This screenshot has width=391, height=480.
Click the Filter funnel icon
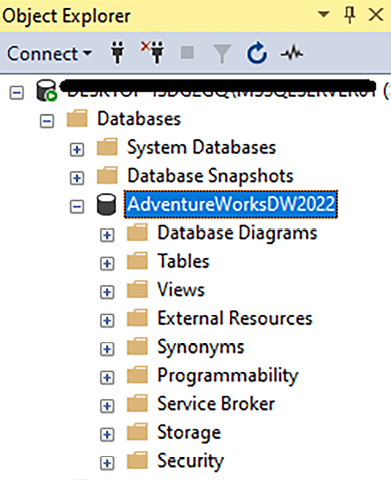click(x=222, y=53)
